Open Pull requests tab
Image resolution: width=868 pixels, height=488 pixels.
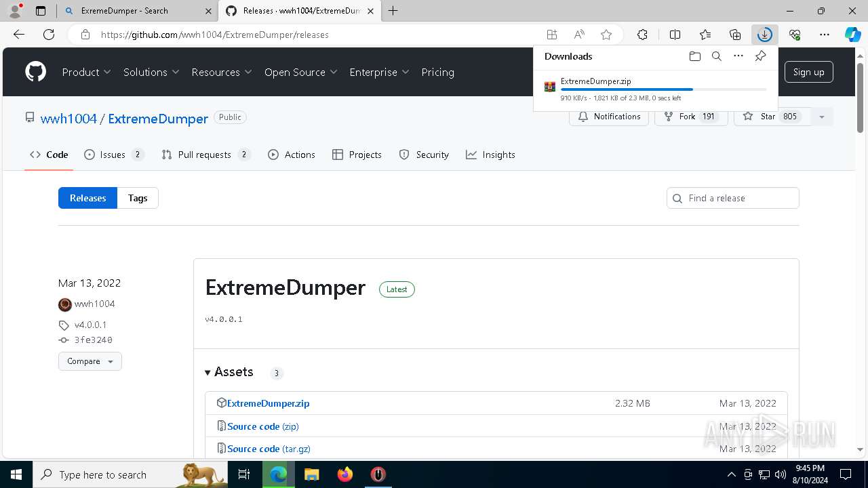click(x=206, y=155)
